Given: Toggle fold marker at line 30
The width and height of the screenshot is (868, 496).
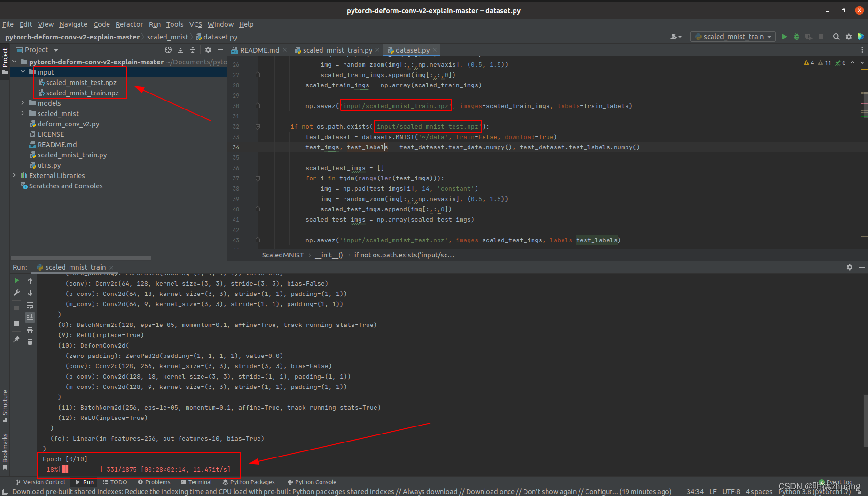Looking at the screenshot, I should coord(258,106).
